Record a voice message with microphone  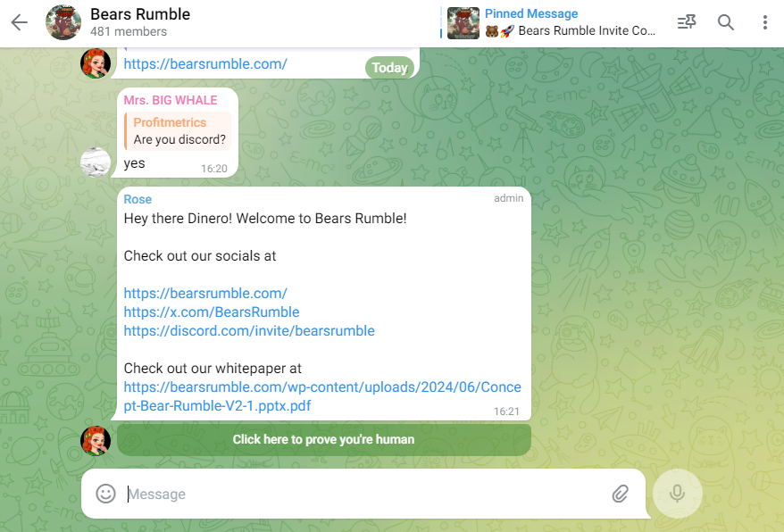click(x=678, y=494)
